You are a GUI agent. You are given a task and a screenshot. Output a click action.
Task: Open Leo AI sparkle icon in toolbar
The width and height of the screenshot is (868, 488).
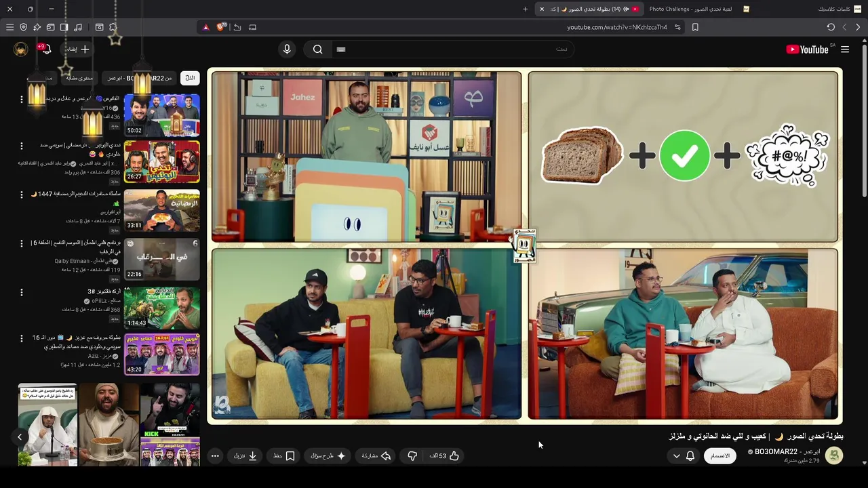(x=37, y=27)
